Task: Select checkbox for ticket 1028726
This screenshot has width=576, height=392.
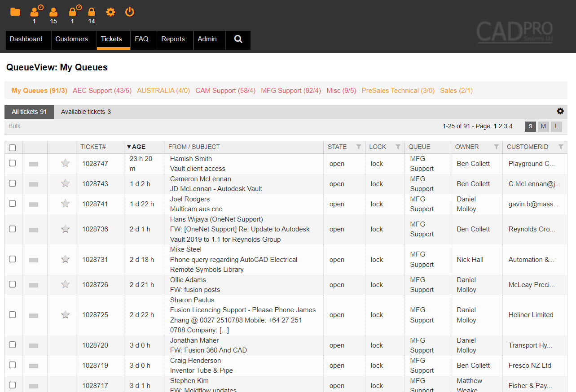Action: 13,284
